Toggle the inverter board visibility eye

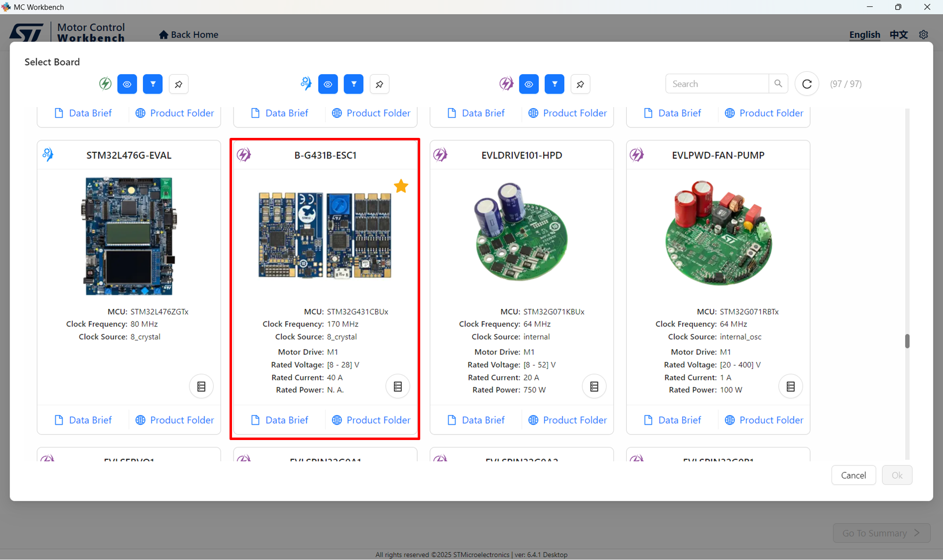(x=529, y=84)
